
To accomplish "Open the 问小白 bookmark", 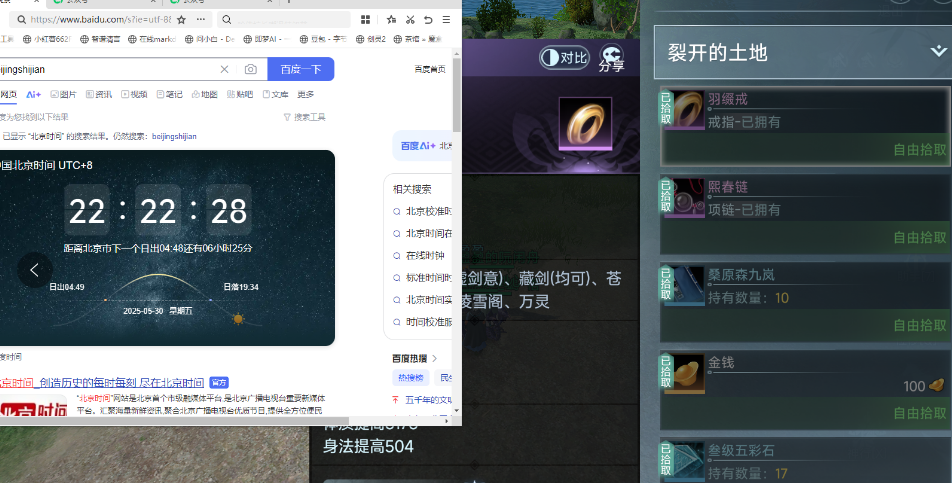I will tap(209, 39).
